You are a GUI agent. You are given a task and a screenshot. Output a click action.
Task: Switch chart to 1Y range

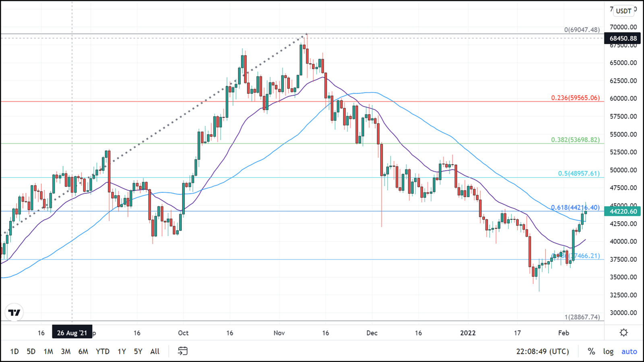tap(122, 351)
